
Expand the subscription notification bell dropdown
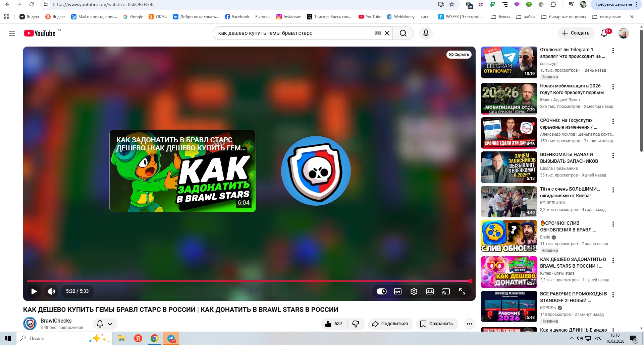(x=105, y=324)
